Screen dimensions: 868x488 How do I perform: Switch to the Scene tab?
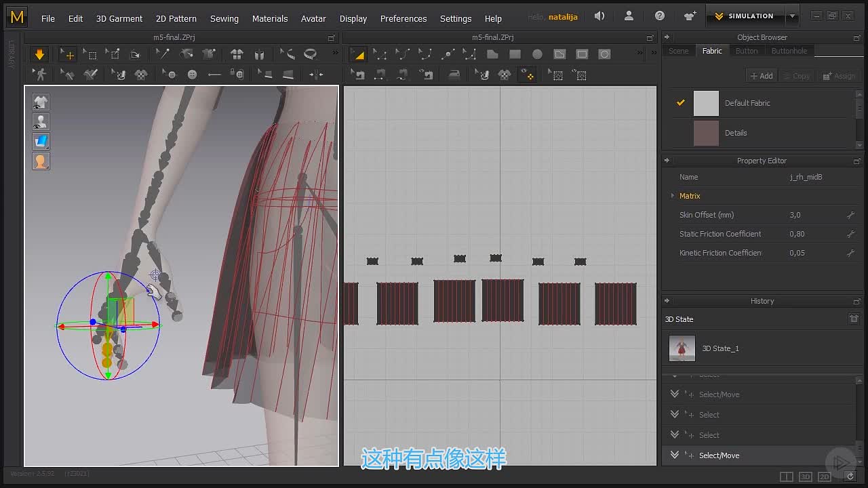click(x=678, y=51)
